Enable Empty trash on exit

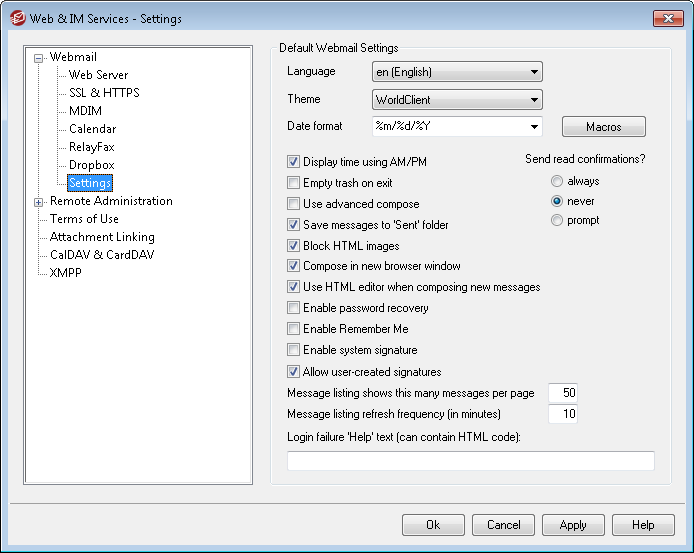pyautogui.click(x=294, y=183)
